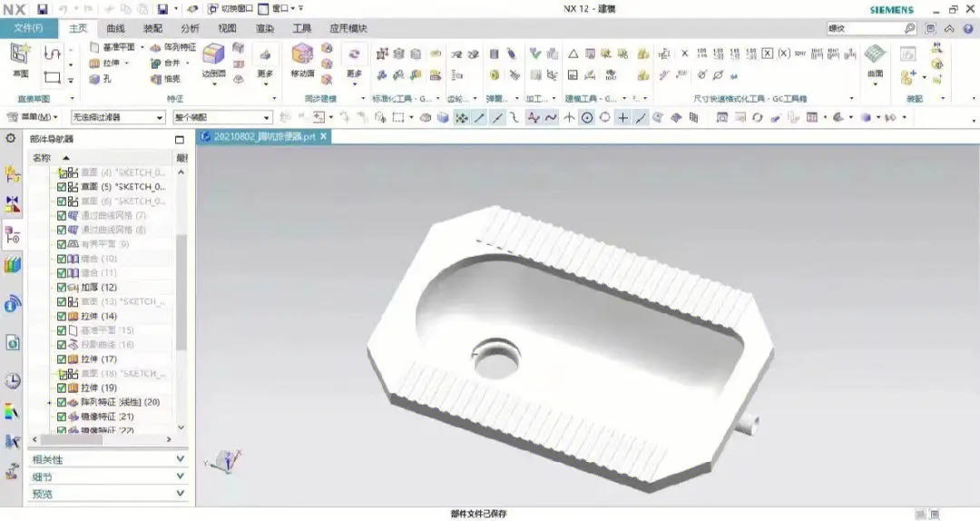980x521 pixels.
Task: Close the 20210802 .prt document tab
Action: pyautogui.click(x=323, y=136)
